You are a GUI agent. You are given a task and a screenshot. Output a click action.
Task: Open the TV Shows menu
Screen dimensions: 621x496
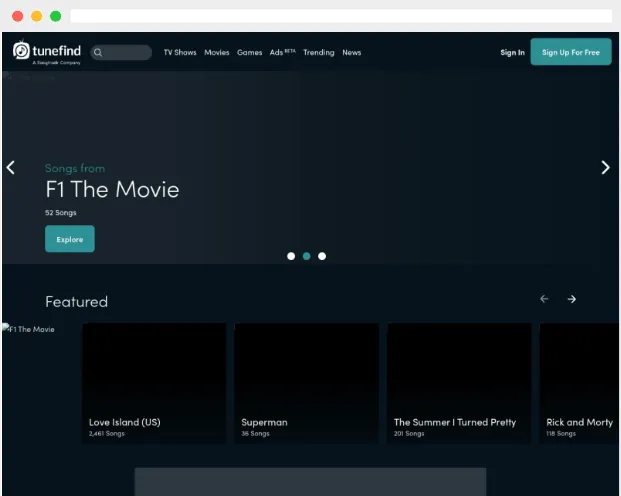click(180, 52)
